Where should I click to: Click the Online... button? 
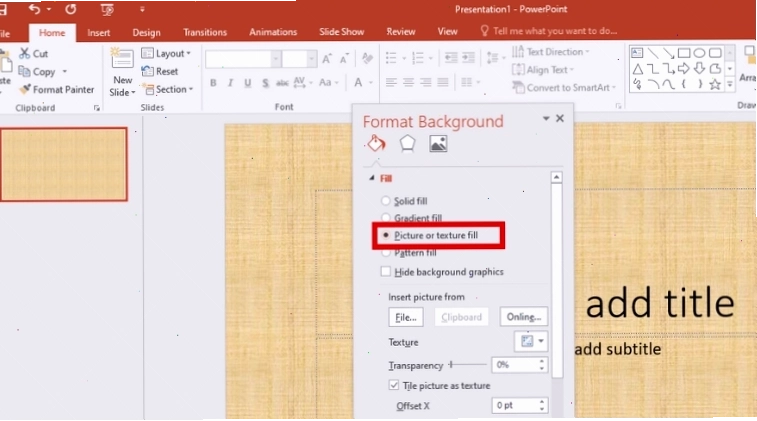point(524,317)
